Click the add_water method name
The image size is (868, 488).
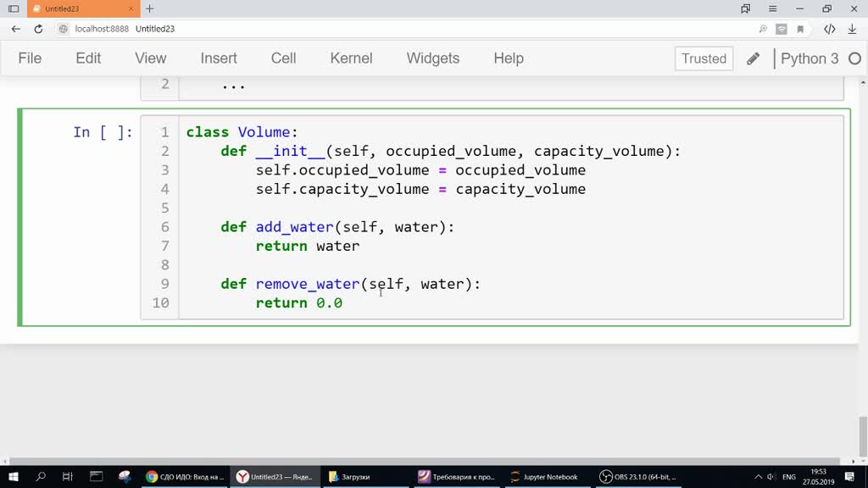coord(294,227)
